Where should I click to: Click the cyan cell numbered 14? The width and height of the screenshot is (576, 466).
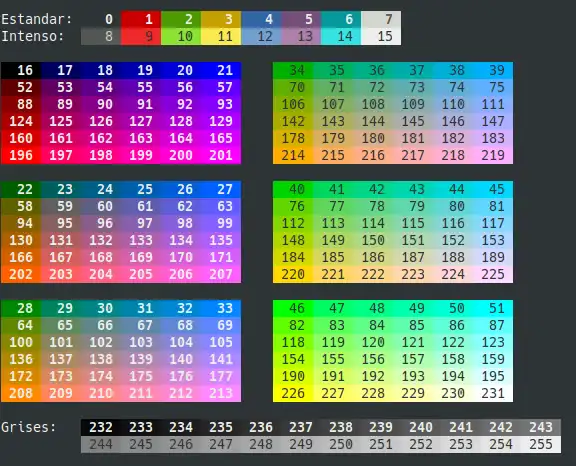pos(341,36)
